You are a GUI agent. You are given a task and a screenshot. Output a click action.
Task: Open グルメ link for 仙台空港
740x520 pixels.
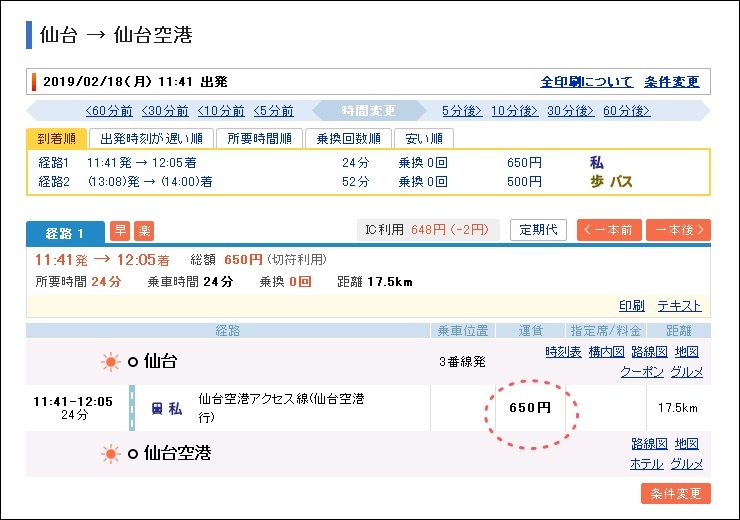pyautogui.click(x=687, y=464)
